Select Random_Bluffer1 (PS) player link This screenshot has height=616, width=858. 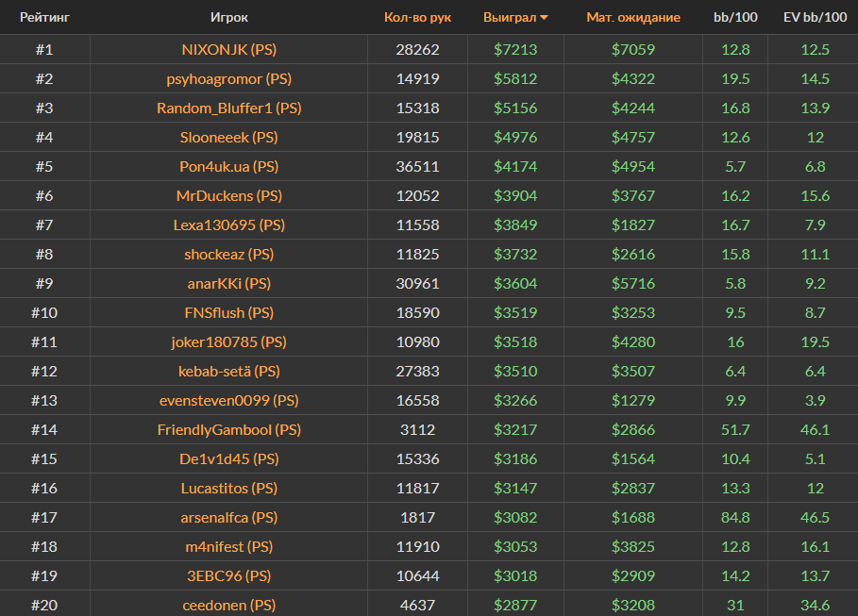[229, 108]
